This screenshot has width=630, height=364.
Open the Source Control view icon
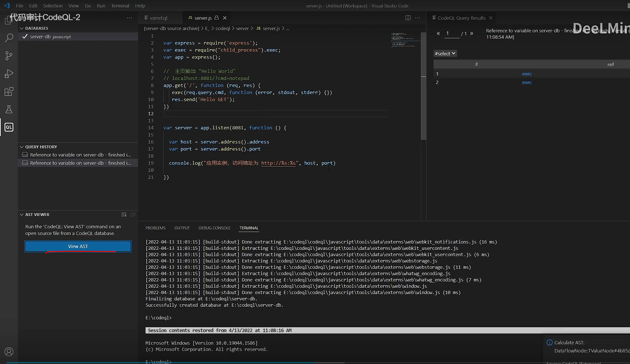click(x=9, y=56)
